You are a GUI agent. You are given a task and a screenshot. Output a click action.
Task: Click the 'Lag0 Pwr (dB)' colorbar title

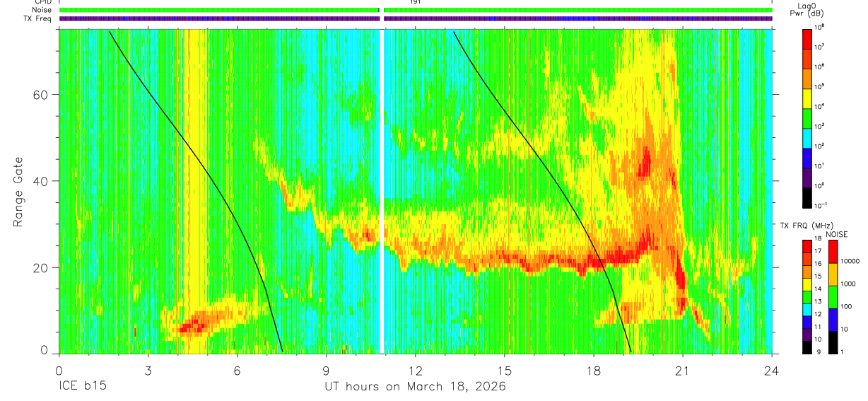click(809, 9)
